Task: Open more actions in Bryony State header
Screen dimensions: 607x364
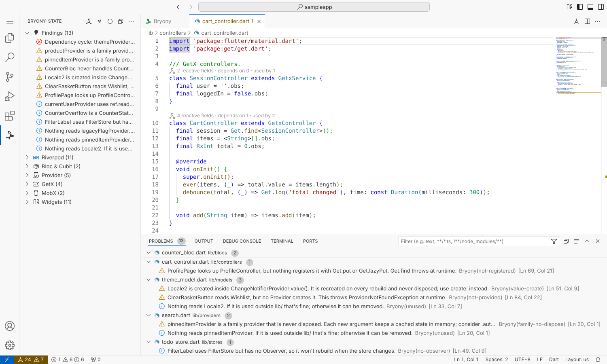Action: point(131,21)
